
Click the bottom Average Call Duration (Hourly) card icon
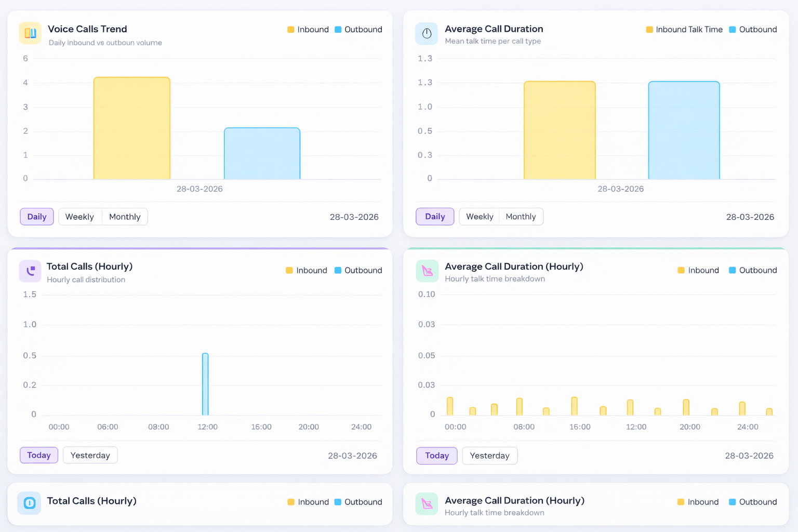[x=427, y=503]
